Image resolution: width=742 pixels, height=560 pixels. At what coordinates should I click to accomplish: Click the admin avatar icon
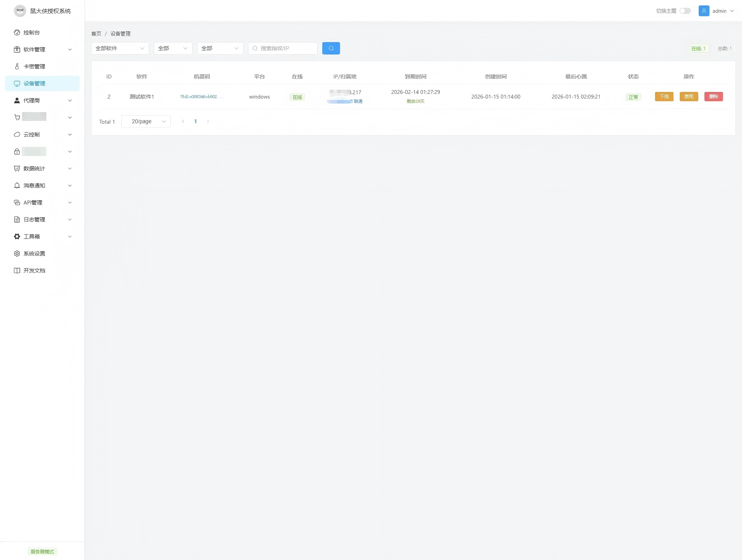[704, 11]
